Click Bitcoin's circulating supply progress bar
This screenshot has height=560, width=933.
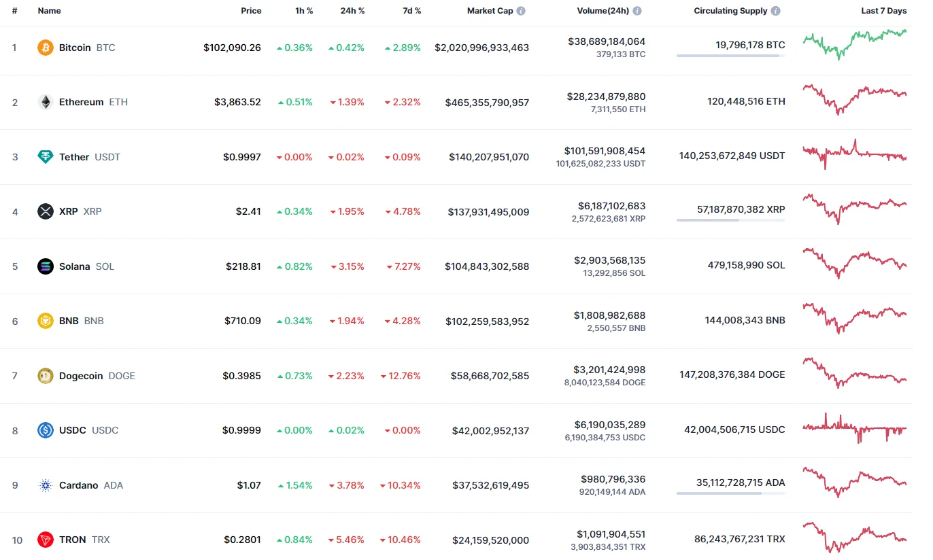point(730,56)
